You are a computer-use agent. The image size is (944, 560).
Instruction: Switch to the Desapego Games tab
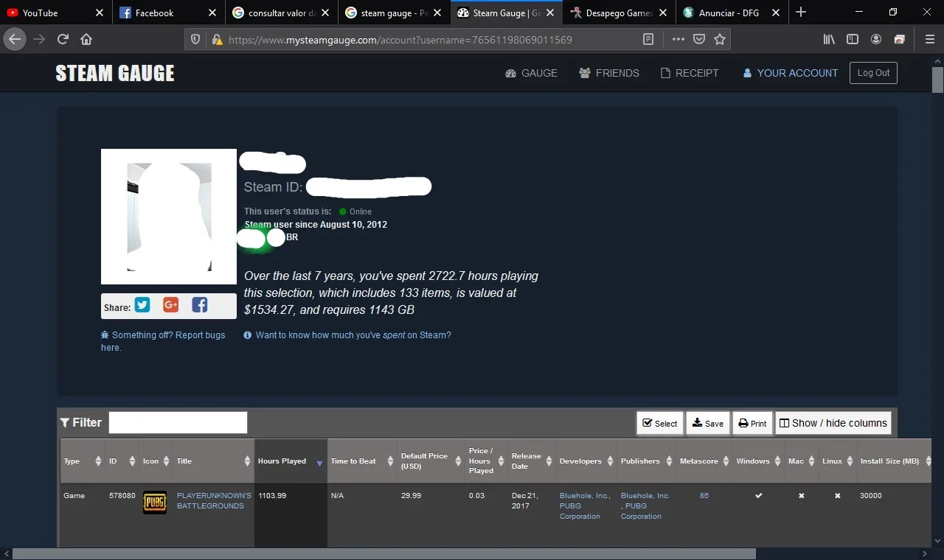(619, 13)
